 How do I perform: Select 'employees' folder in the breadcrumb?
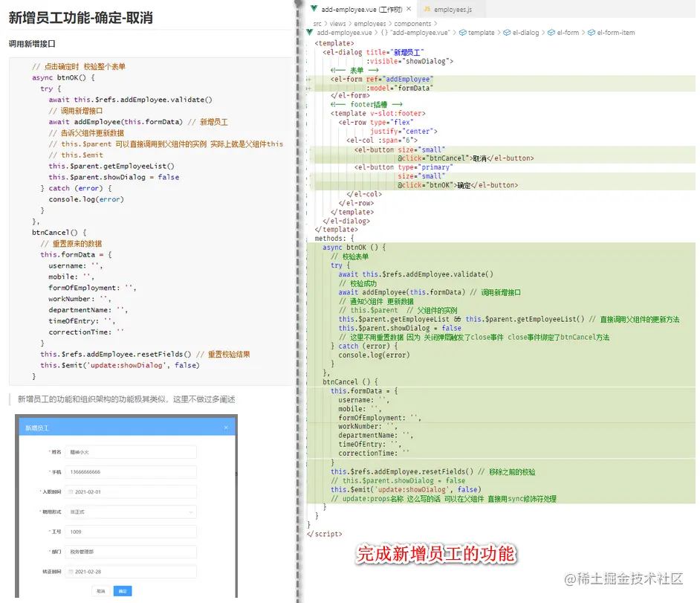tap(369, 24)
